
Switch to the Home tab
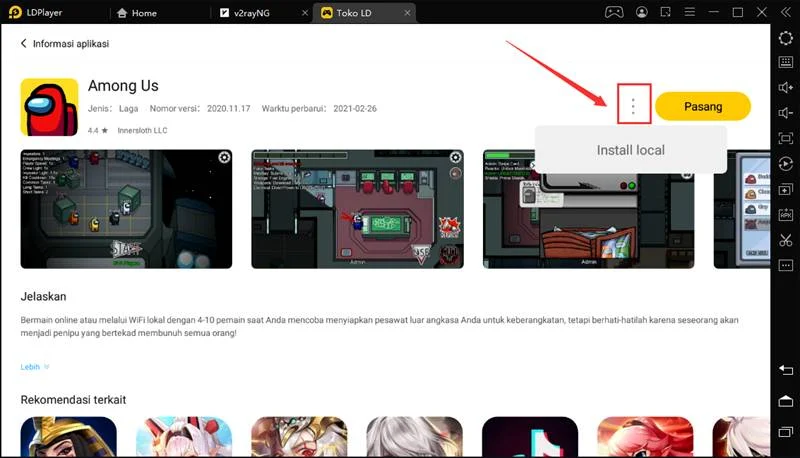pyautogui.click(x=137, y=13)
